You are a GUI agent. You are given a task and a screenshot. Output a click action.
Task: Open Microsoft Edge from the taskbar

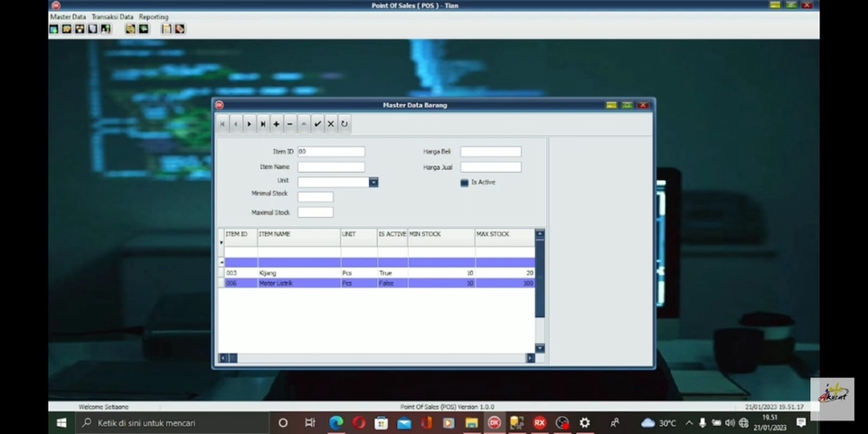tap(336, 423)
